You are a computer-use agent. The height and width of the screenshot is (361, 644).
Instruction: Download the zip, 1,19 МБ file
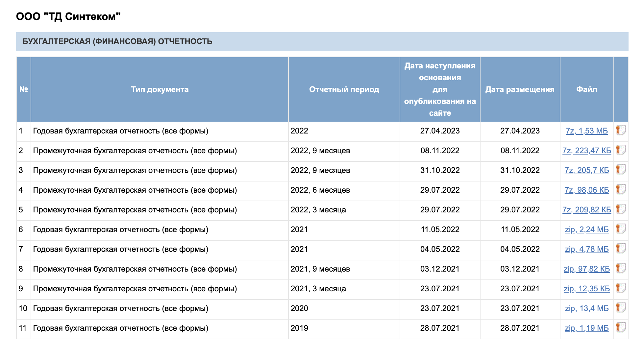click(587, 328)
